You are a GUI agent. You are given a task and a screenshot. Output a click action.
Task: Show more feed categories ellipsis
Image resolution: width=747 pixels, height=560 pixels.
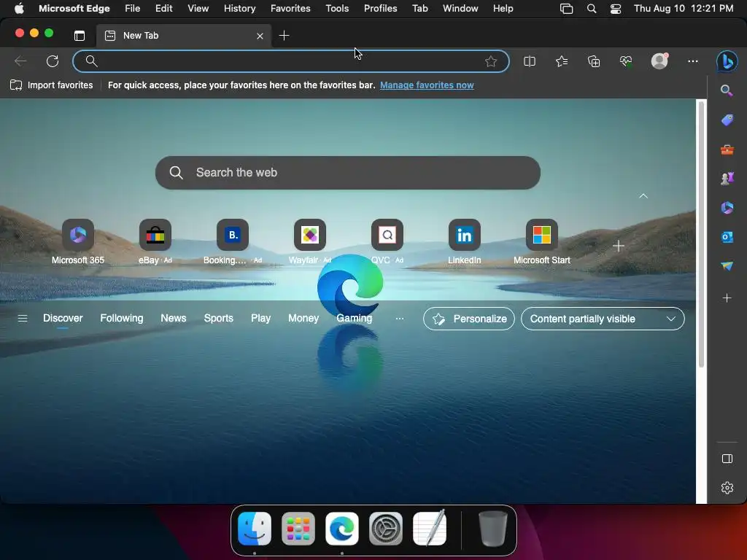pyautogui.click(x=400, y=319)
